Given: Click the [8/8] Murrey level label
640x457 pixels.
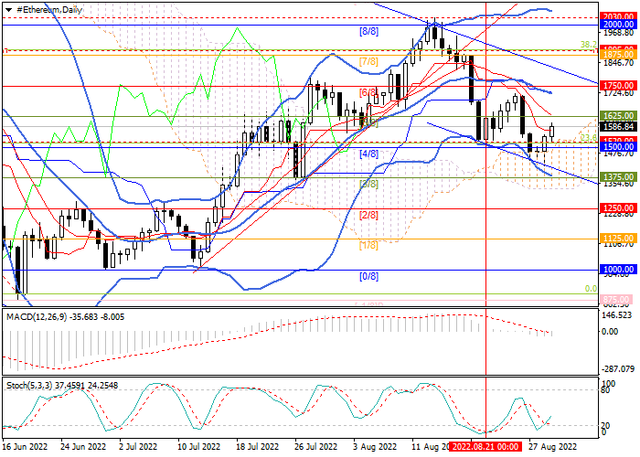Looking at the screenshot, I should (368, 31).
